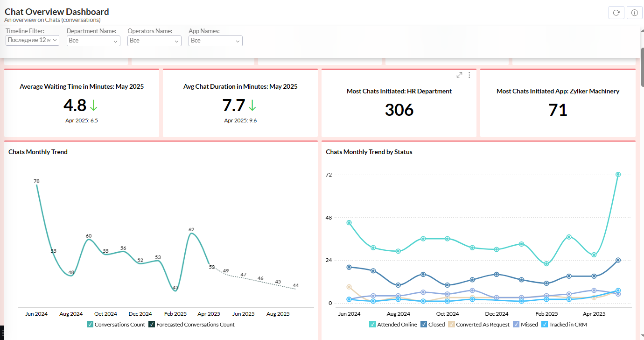Click the refresh dashboard icon
644x340 pixels.
(x=616, y=13)
